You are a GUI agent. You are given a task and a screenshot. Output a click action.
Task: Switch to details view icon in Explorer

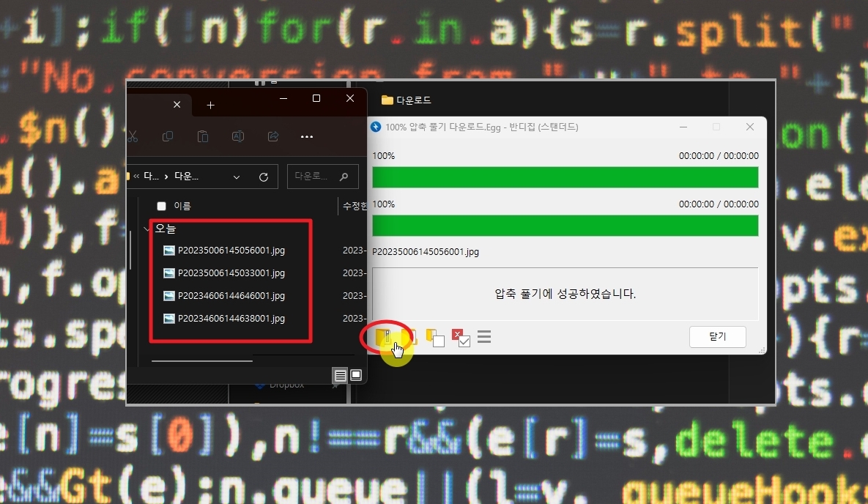coord(340,376)
